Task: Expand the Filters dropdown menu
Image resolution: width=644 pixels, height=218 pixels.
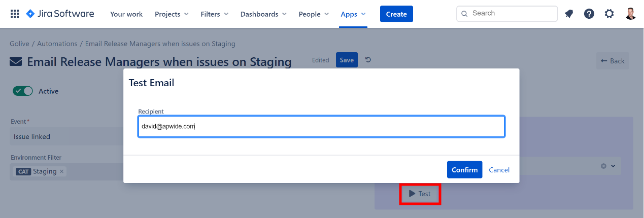Action: pos(214,14)
